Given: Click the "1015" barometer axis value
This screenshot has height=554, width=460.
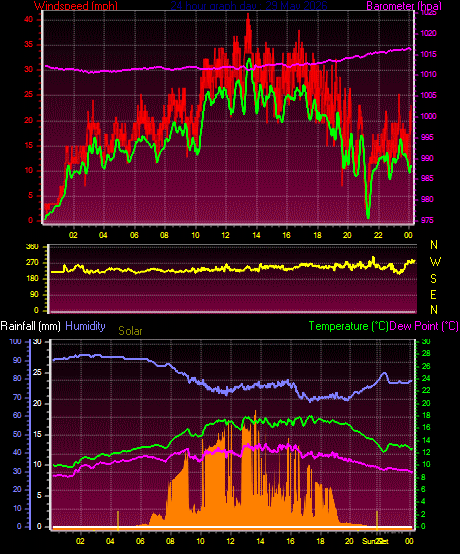Looking at the screenshot, I should pyautogui.click(x=428, y=54).
